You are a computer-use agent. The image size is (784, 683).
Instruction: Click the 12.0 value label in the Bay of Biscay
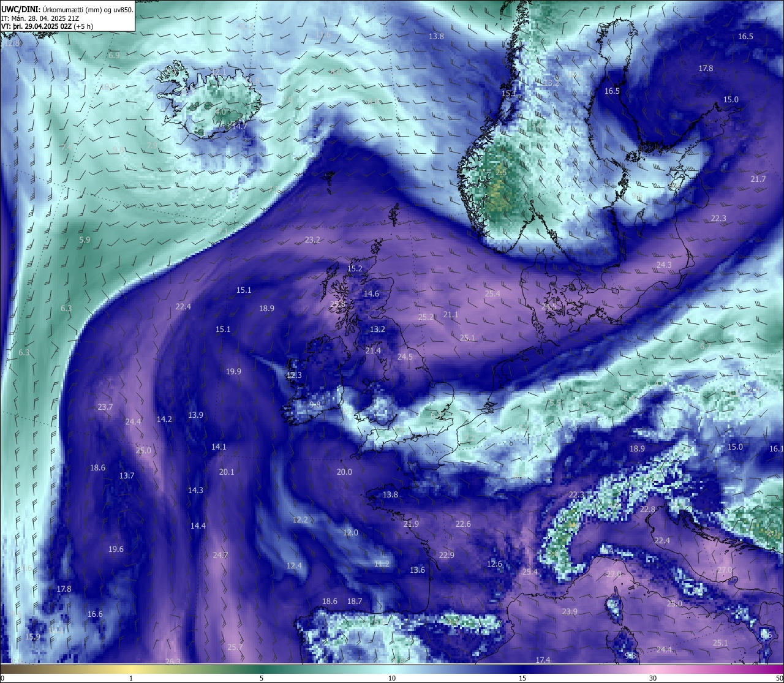pyautogui.click(x=350, y=532)
